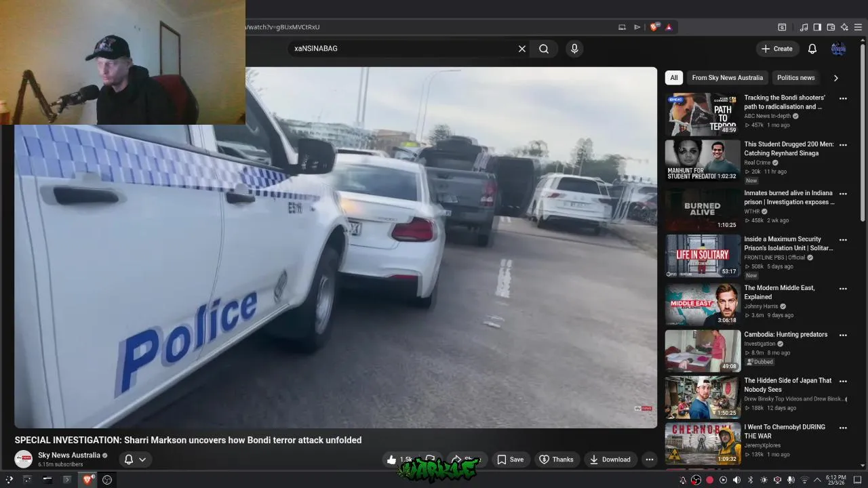
Task: Open options menu for Inmates burned alive video
Action: (843, 194)
